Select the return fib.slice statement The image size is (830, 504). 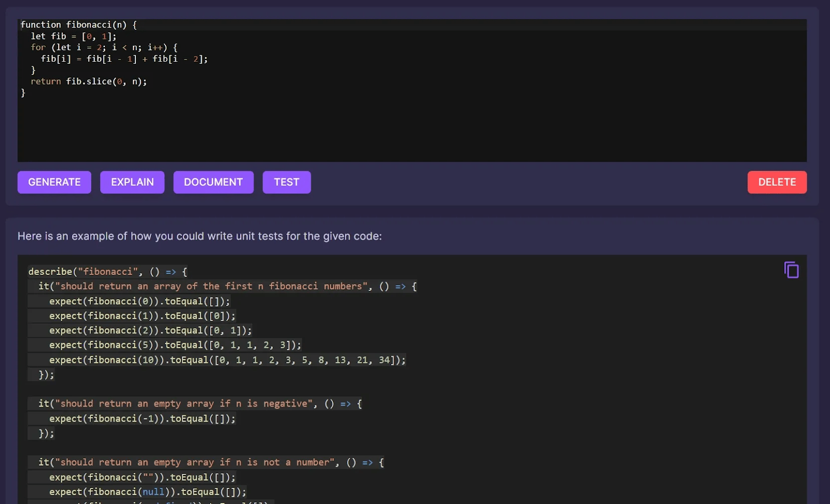(89, 81)
